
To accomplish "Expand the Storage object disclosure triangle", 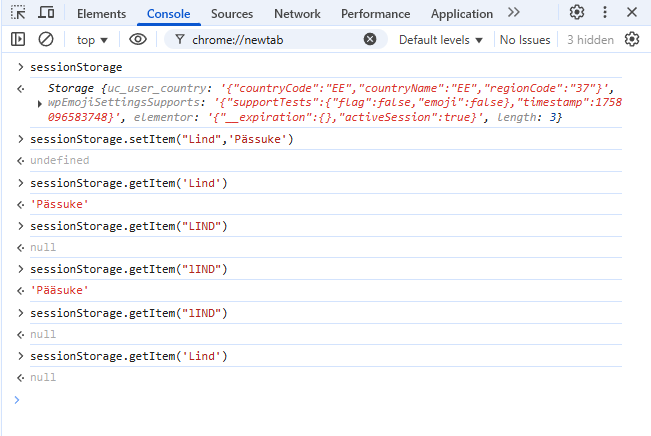I will [39, 104].
